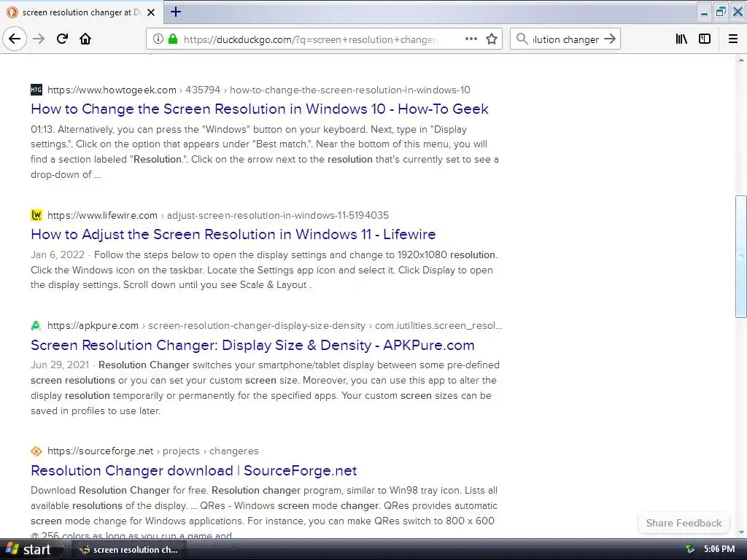The height and width of the screenshot is (560, 747).
Task: Go back to the previous page
Action: coord(15,39)
